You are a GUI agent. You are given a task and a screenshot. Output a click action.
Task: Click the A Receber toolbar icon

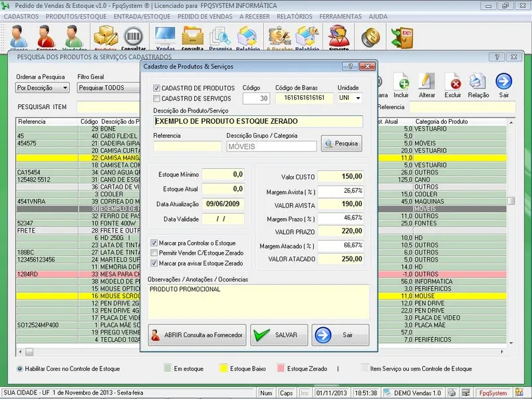(279, 37)
